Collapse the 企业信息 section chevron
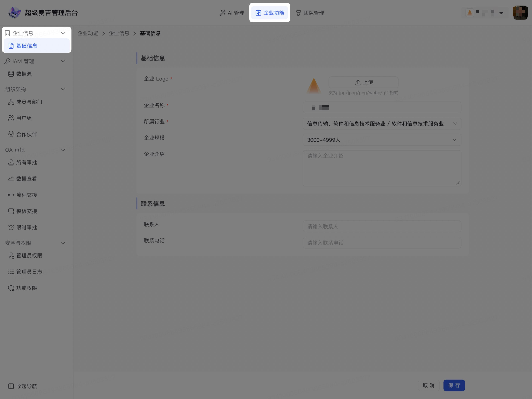This screenshot has width=532, height=399. [63, 33]
